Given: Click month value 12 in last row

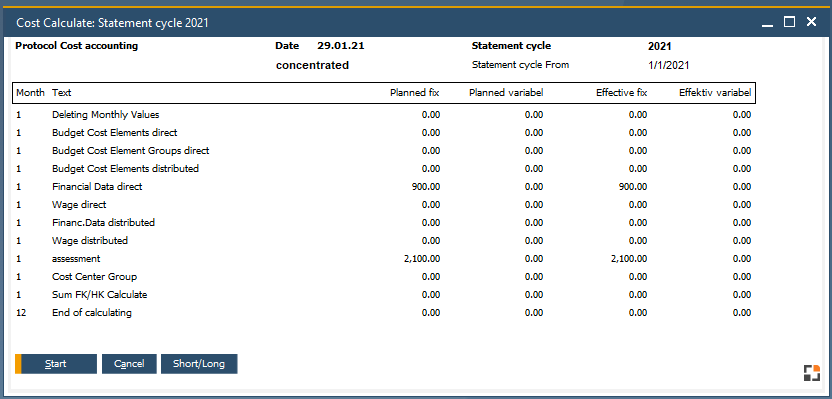Looking at the screenshot, I should (x=21, y=313).
